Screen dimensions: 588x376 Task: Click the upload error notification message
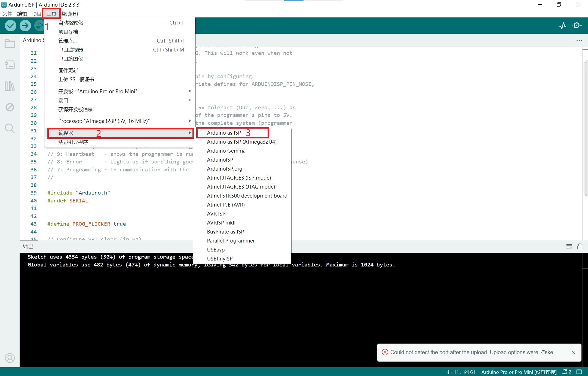coord(474,352)
